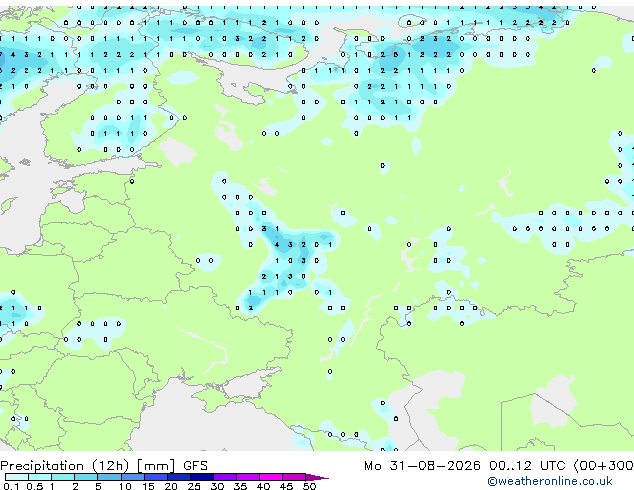Click the over-50 mm legend arrow tip
Image resolution: width=634 pixels, height=490 pixels.
click(317, 477)
